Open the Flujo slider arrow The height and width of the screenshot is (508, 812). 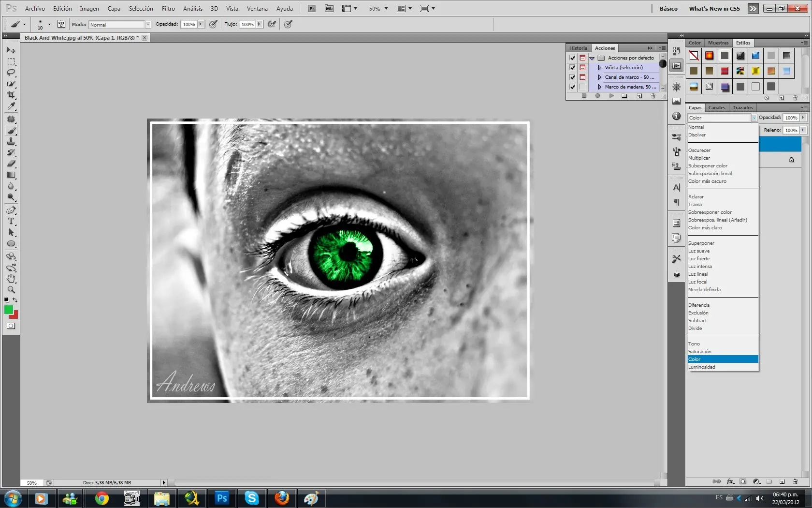(x=259, y=24)
